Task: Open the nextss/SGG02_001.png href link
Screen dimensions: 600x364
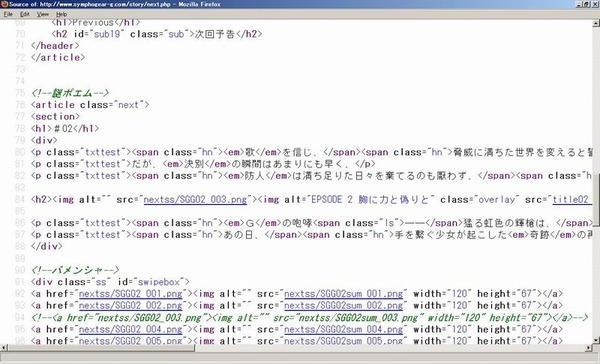Action: pos(130,294)
